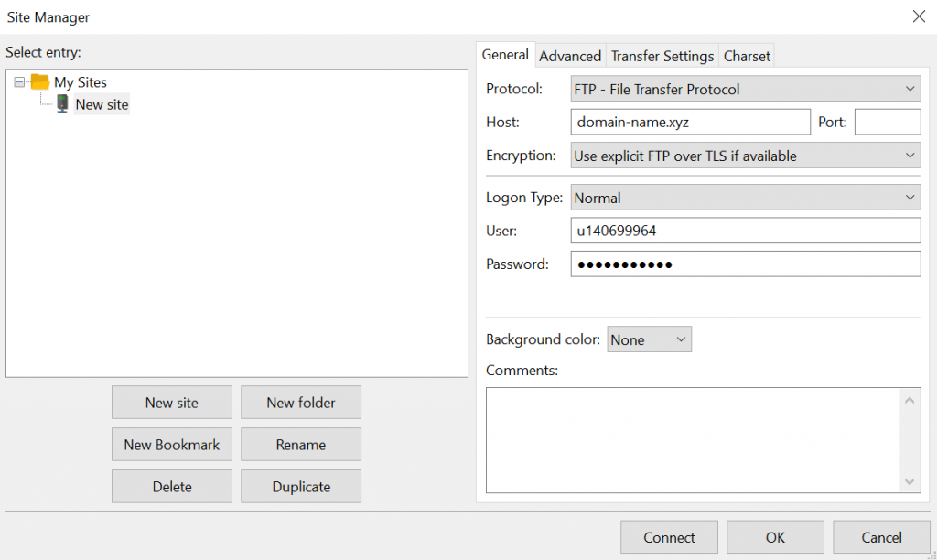Switch to the Advanced tab
937x560 pixels.
pos(570,56)
